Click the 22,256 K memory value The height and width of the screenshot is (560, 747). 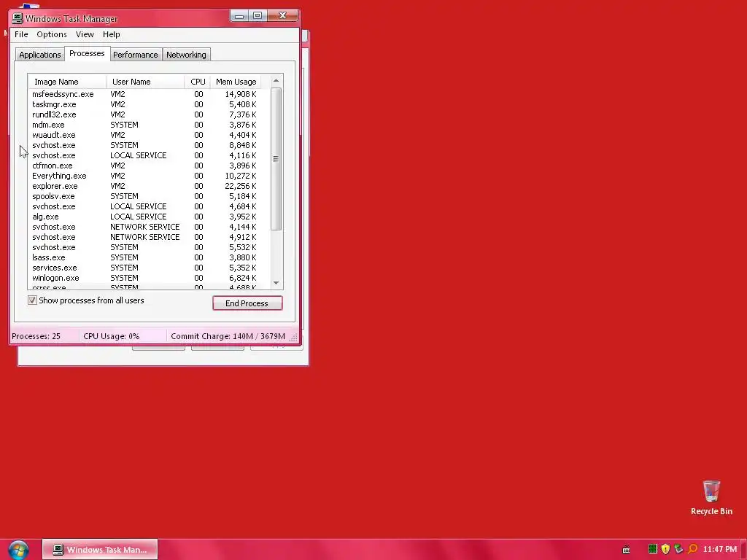(241, 186)
